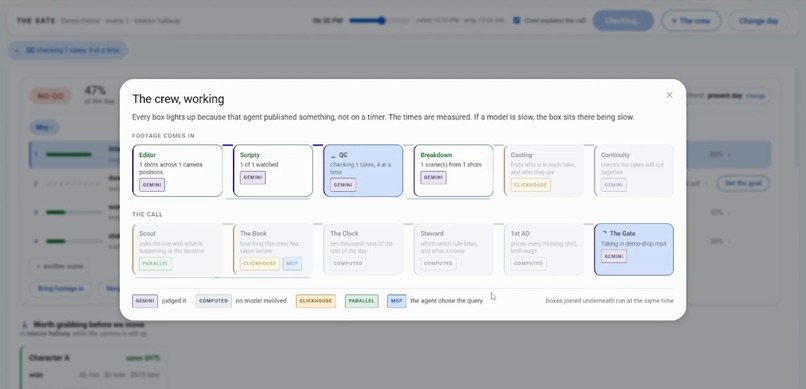Click 'Worth grabbing before we move' heading

point(88,325)
